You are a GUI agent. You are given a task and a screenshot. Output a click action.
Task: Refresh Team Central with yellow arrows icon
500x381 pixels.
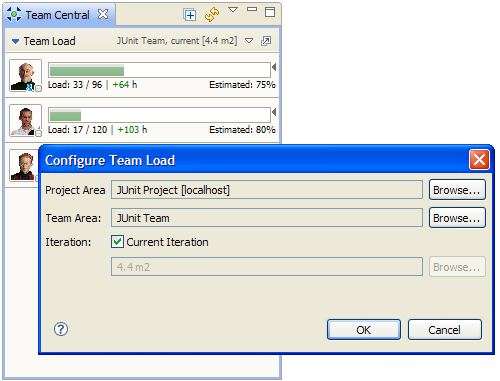point(212,15)
